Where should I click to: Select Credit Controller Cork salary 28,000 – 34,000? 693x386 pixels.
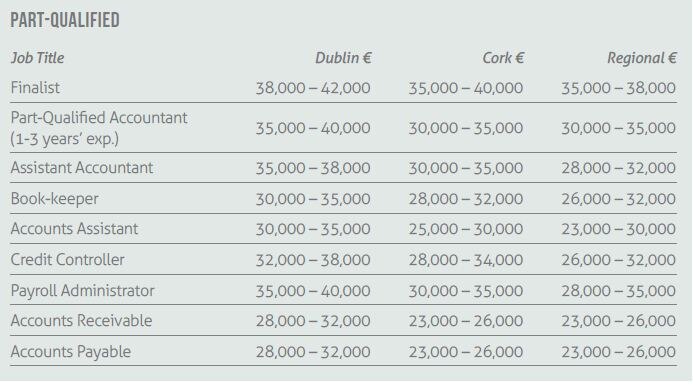pos(465,260)
